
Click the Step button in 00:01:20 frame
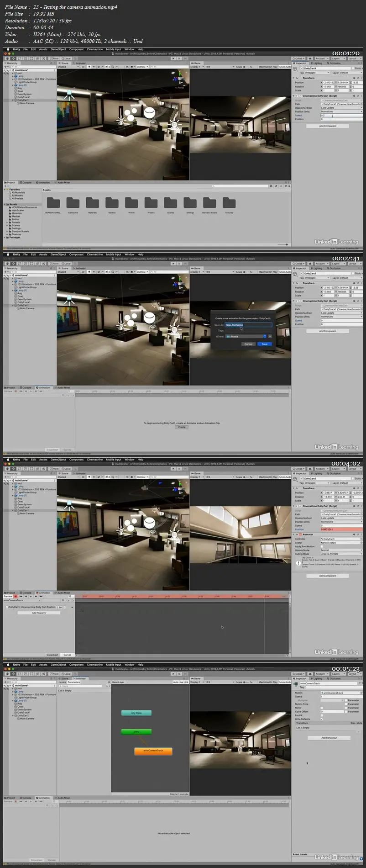[x=185, y=58]
